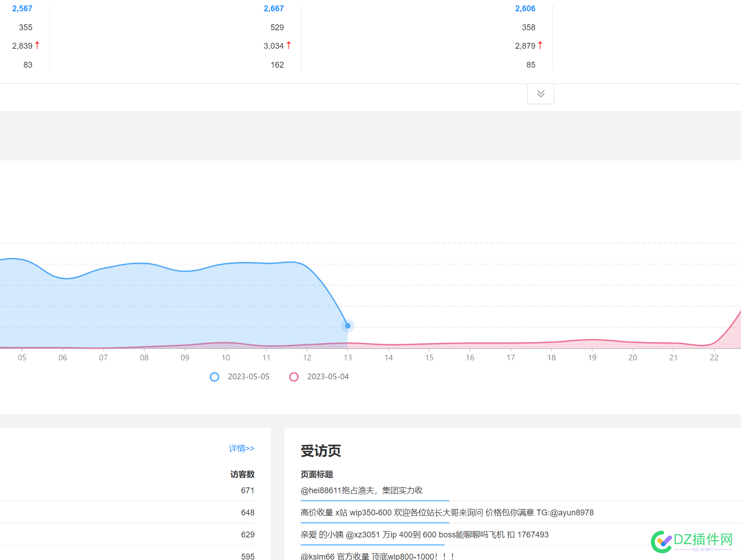Screen dimensions: 741x560
Task: Select visitor count 648
Action: point(247,512)
